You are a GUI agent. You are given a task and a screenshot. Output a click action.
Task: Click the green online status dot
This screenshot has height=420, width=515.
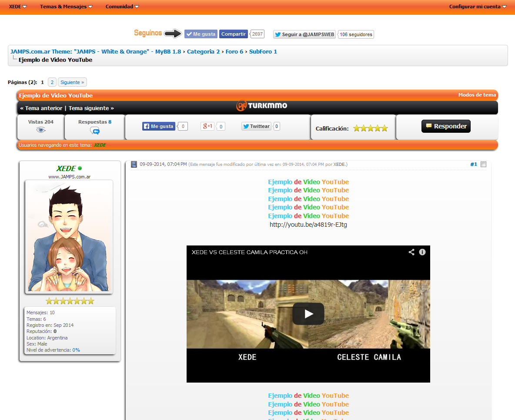tap(80, 168)
